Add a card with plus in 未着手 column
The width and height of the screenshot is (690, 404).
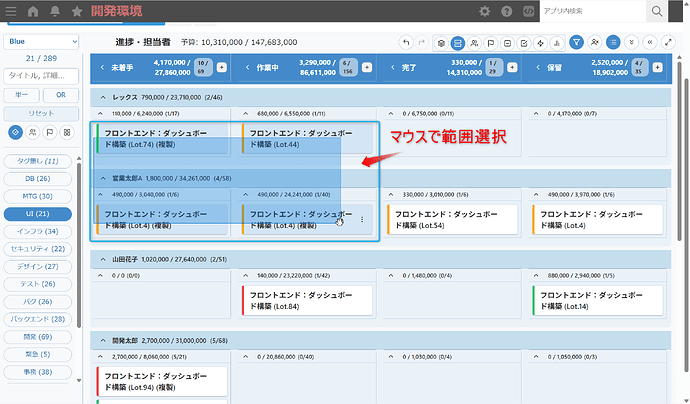click(221, 67)
